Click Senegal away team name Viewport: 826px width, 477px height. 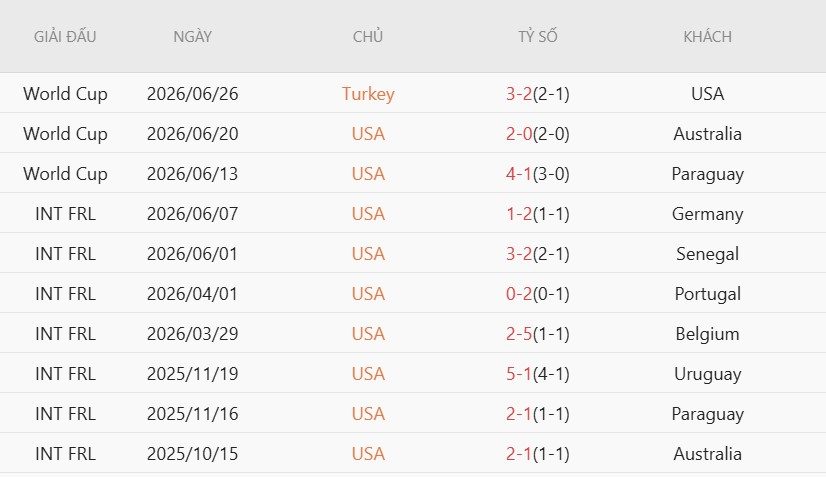tap(707, 254)
